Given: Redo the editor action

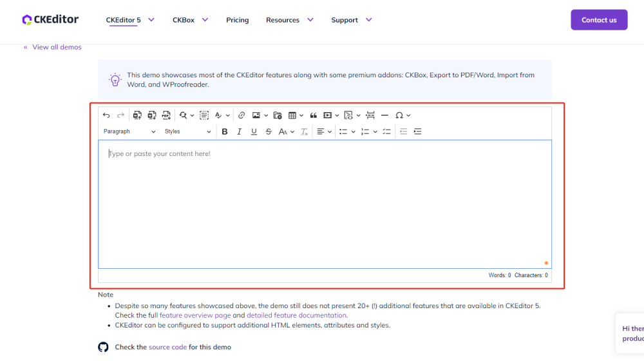Looking at the screenshot, I should point(120,115).
